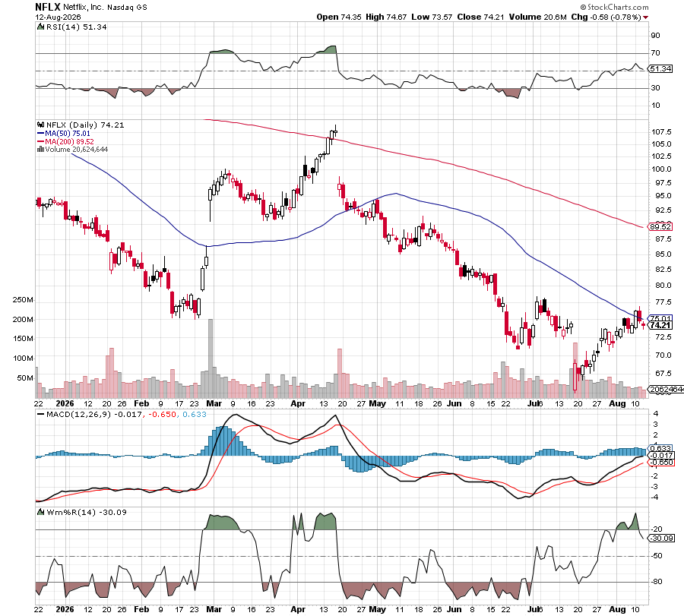This screenshot has height=616, width=684.
Task: Click the 'RSI(14) 51.34' panel label
Action: click(x=76, y=27)
